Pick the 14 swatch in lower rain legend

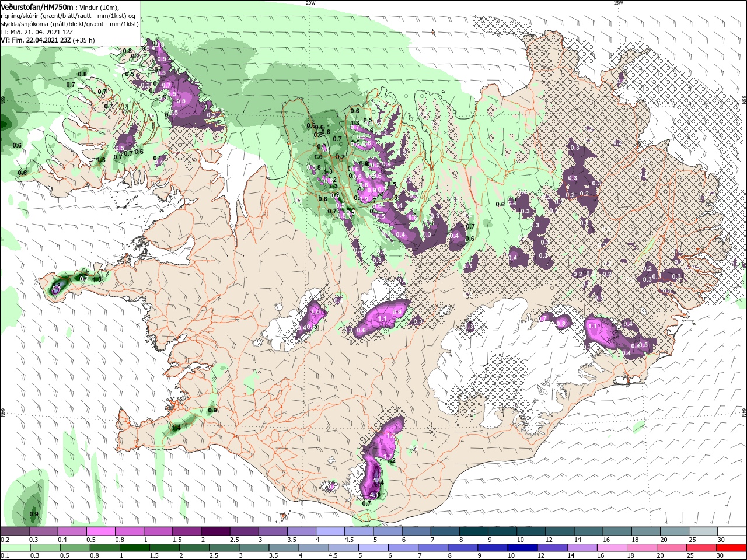583,548
